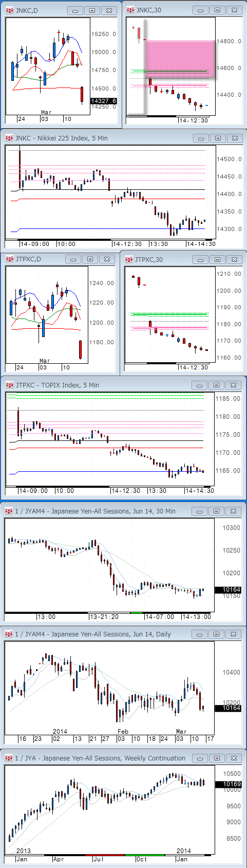The image size is (247, 868).
Task: Maximize the JNKC,D chart window
Action: click(x=92, y=10)
